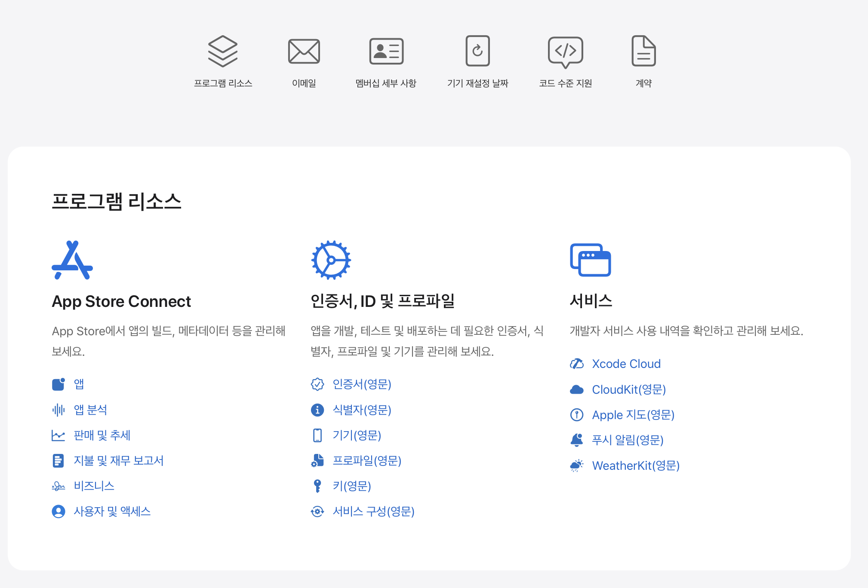Image resolution: width=868 pixels, height=588 pixels.
Task: Click the 멤버십 세부 사항 ID card icon
Action: point(386,51)
